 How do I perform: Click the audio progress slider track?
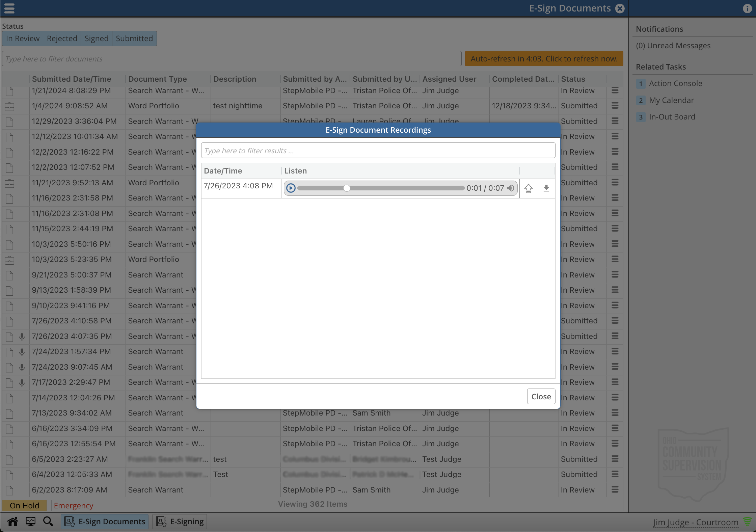tap(405, 188)
